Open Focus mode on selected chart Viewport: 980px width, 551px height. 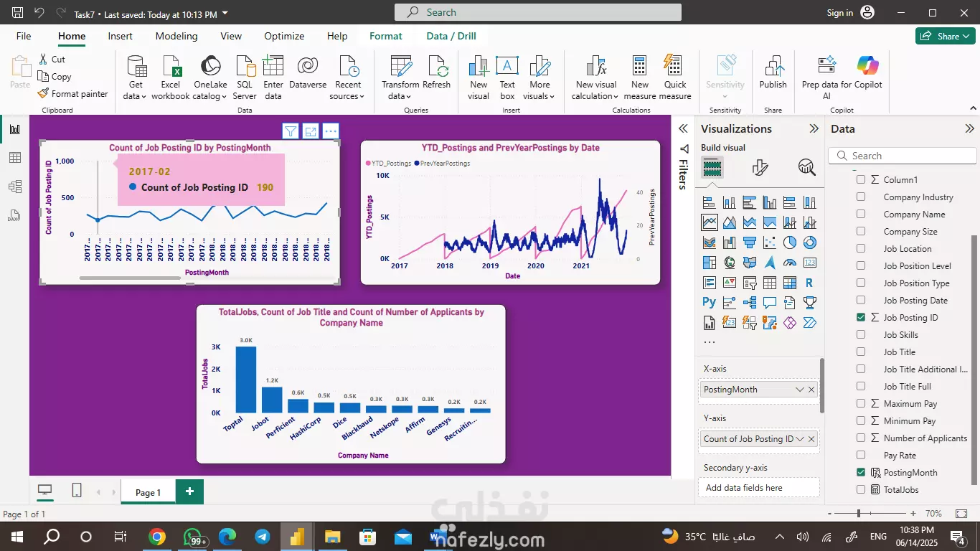click(311, 131)
